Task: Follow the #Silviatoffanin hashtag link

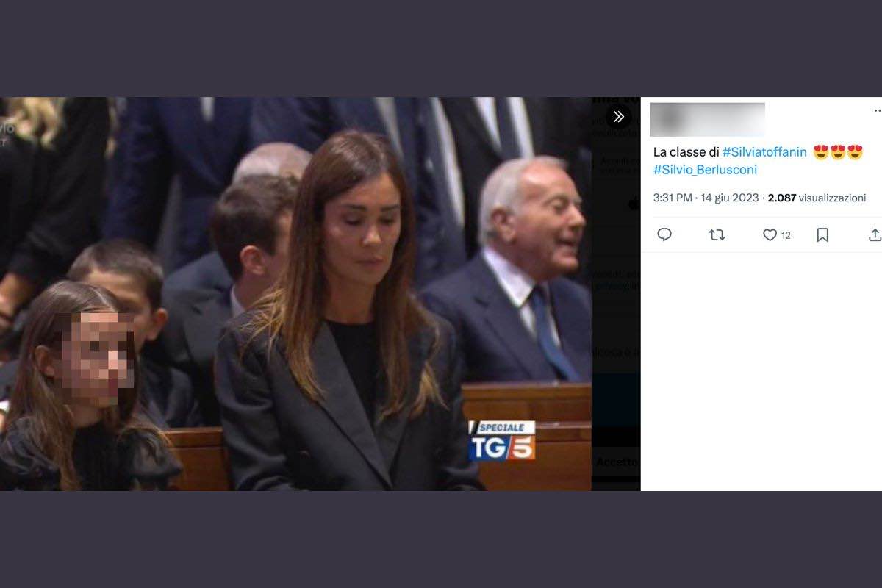Action: 764,152
